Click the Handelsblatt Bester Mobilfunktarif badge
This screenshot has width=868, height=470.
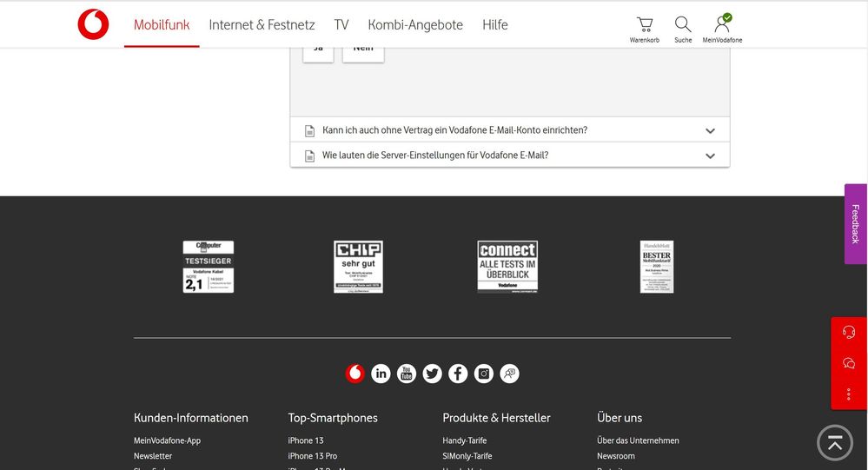click(x=657, y=267)
